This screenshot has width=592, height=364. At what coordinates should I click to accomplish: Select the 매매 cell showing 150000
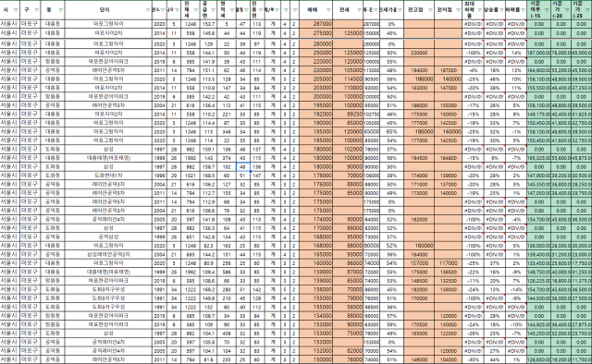pos(315,360)
